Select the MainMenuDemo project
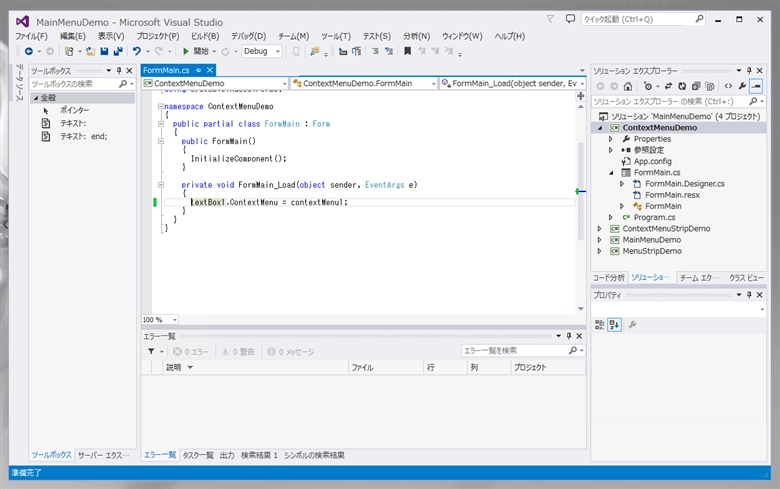Screen dimensions: 780x489 [652, 240]
